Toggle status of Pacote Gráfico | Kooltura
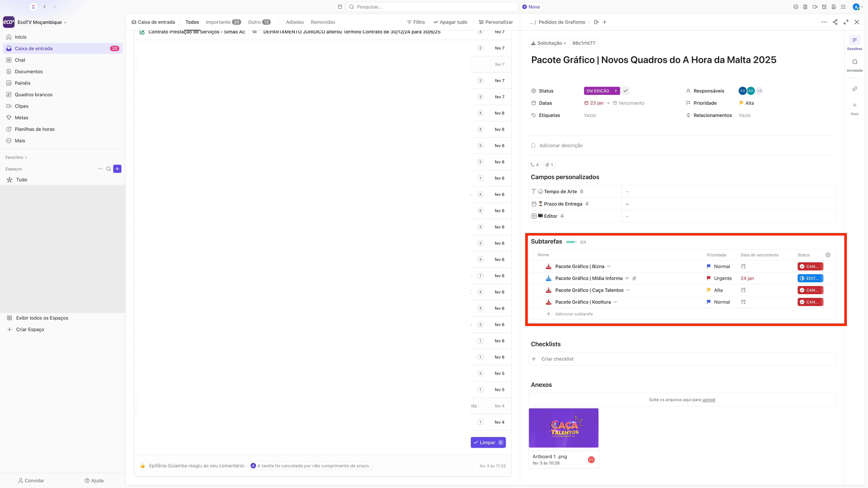This screenshot has width=868, height=488. point(810,302)
